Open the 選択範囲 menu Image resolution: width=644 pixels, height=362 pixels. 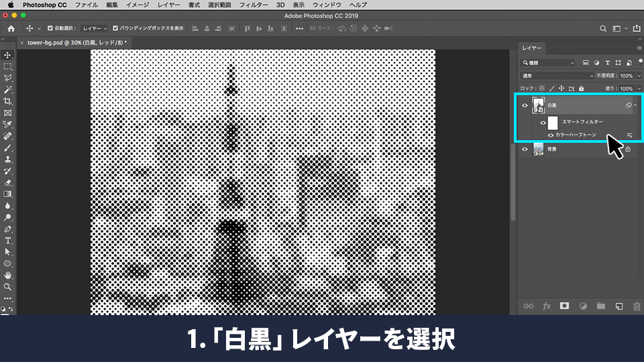pyautogui.click(x=219, y=5)
